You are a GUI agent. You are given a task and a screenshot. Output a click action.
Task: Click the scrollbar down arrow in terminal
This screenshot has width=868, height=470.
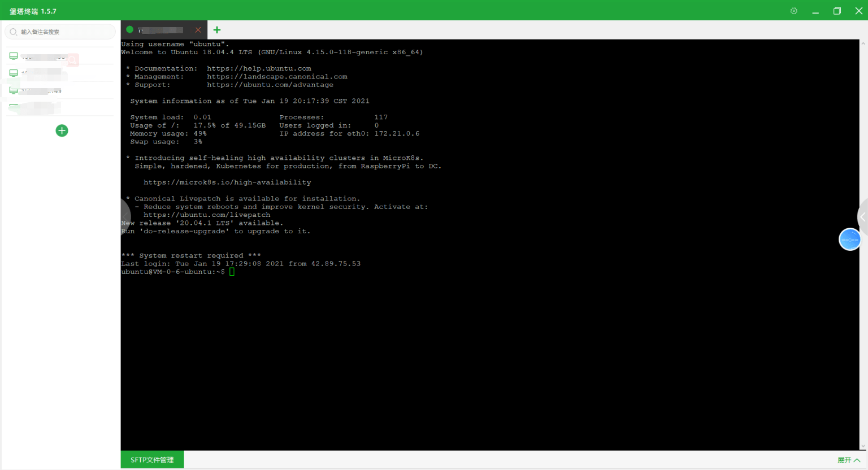863,446
